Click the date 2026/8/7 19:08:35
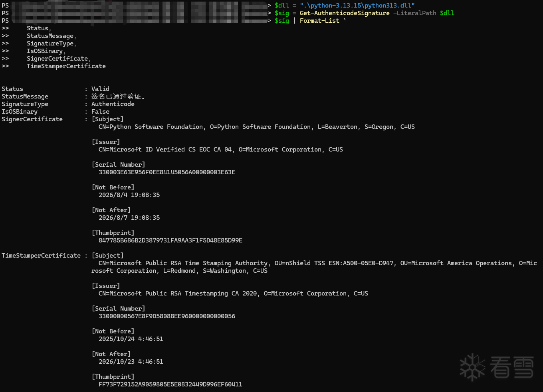The height and width of the screenshot is (392, 543). tap(129, 218)
